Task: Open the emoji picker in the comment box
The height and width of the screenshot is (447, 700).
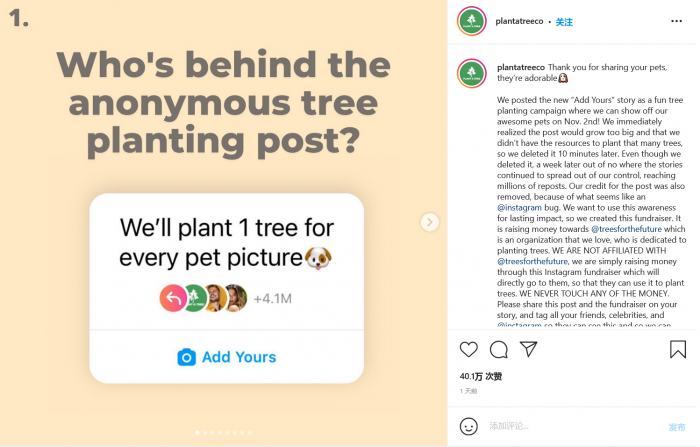Action: point(468,426)
